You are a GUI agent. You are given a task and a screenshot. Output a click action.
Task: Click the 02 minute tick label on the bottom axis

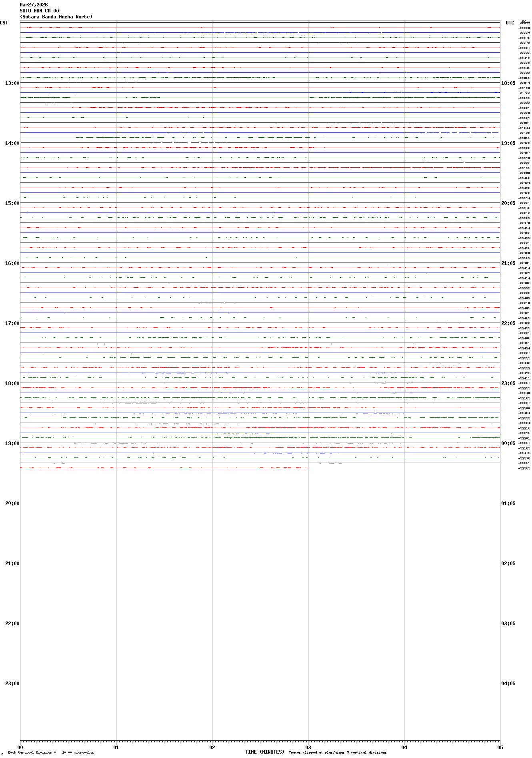click(x=212, y=747)
